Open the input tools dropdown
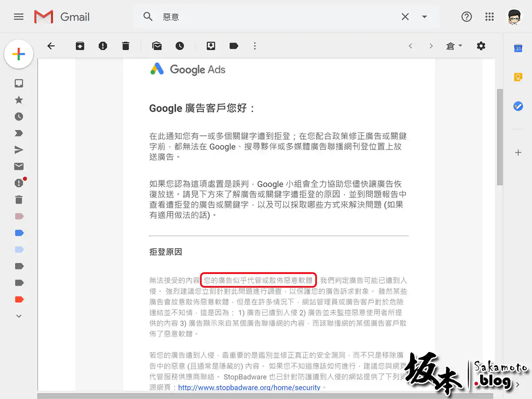This screenshot has height=399, width=532. [454, 46]
